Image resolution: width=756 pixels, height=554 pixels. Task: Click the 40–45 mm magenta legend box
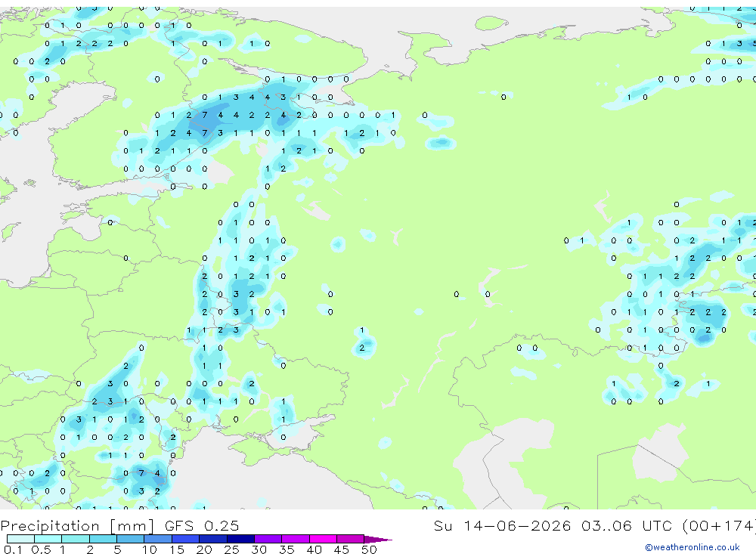[323, 539]
